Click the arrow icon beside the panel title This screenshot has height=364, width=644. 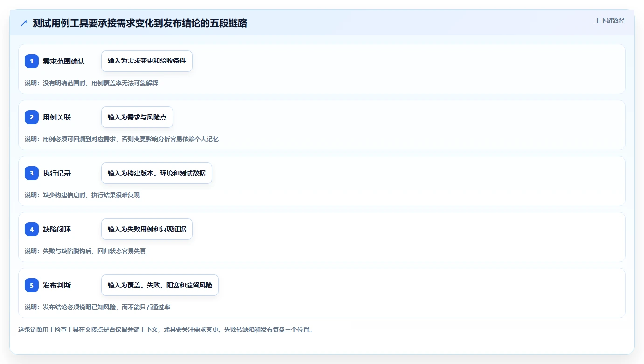point(24,23)
